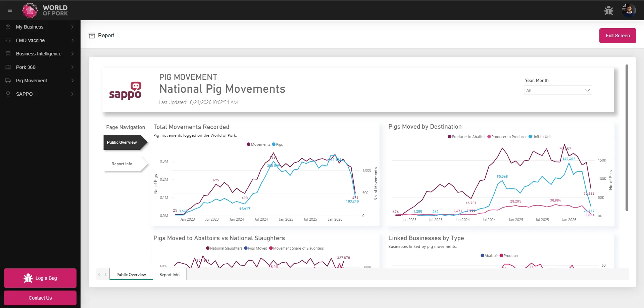
Task: Click the Total Movements Recorded chart title
Action: coord(191,127)
